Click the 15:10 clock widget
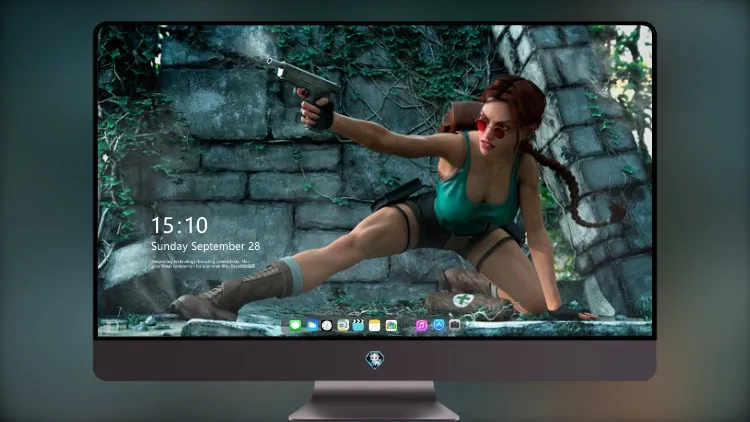The image size is (750, 422). pyautogui.click(x=180, y=225)
